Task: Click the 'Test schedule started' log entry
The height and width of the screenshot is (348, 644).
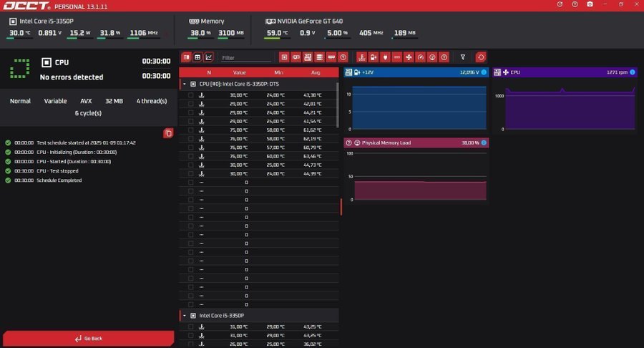Action: click(87, 142)
